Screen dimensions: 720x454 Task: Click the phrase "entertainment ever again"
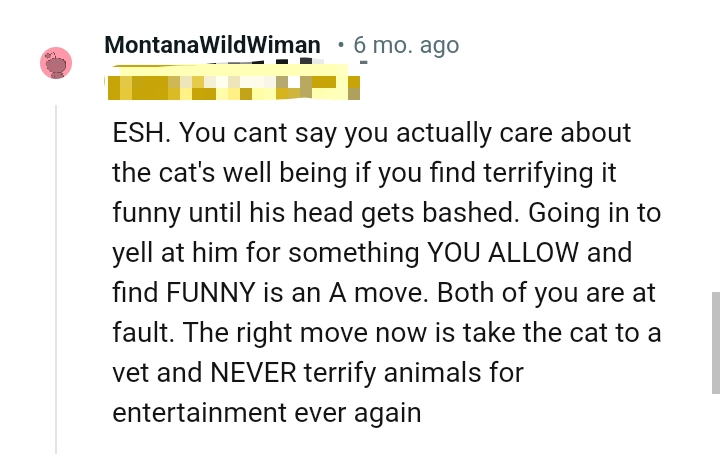click(x=266, y=413)
